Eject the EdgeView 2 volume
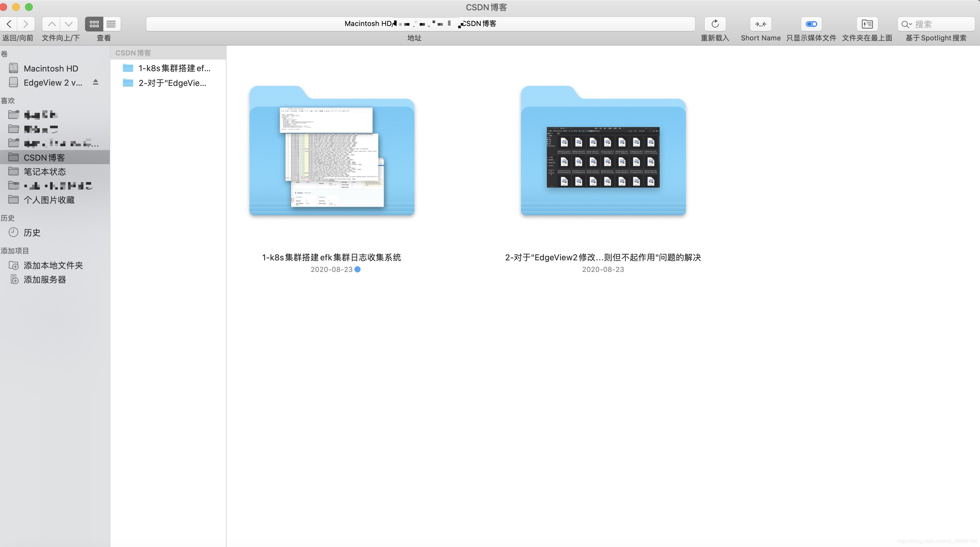980x547 pixels. (x=96, y=82)
